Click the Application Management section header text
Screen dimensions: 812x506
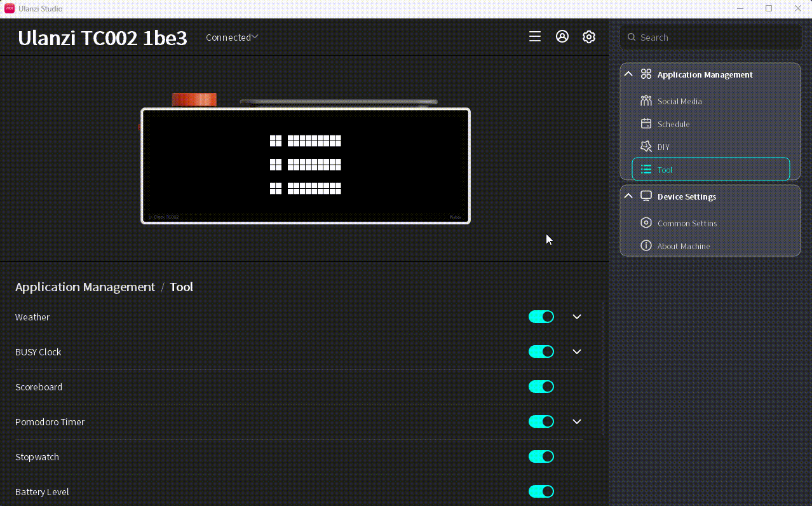[x=705, y=74]
